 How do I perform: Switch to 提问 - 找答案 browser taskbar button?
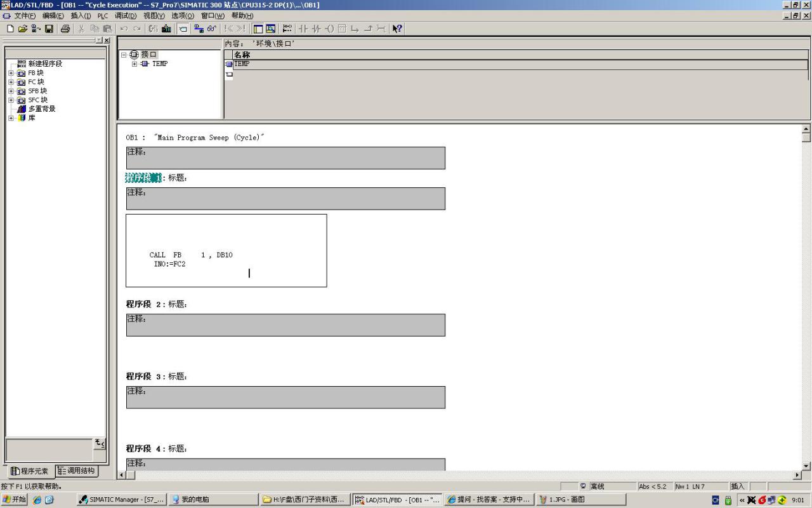pyautogui.click(x=488, y=500)
